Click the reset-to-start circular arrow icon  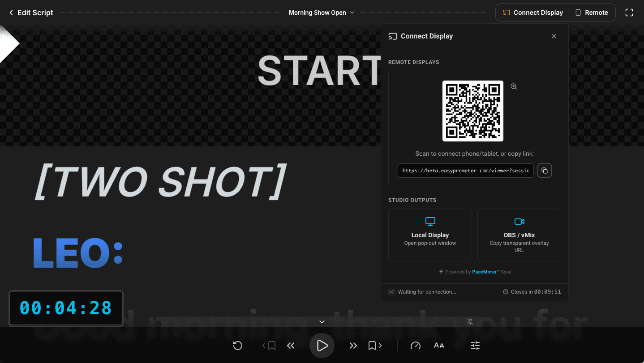click(x=238, y=346)
